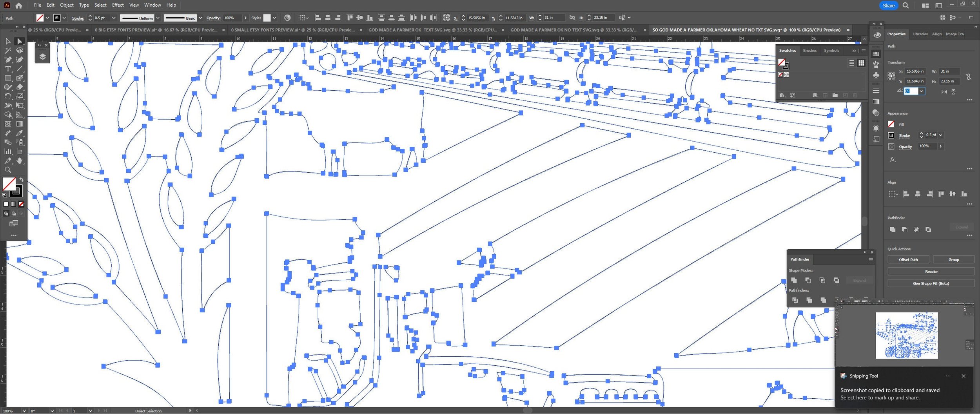Open the Uniform width profile dropdown

pos(158,18)
